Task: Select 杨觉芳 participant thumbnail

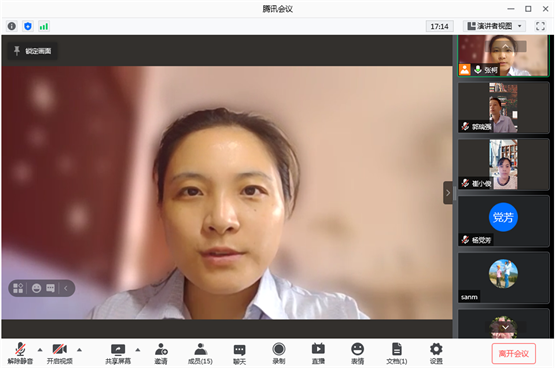Action: [x=503, y=221]
